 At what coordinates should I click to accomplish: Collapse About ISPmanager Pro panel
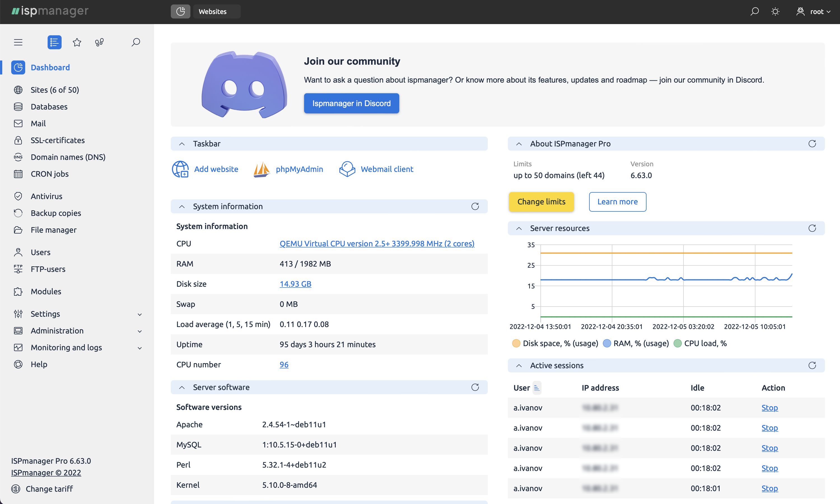[x=519, y=144]
